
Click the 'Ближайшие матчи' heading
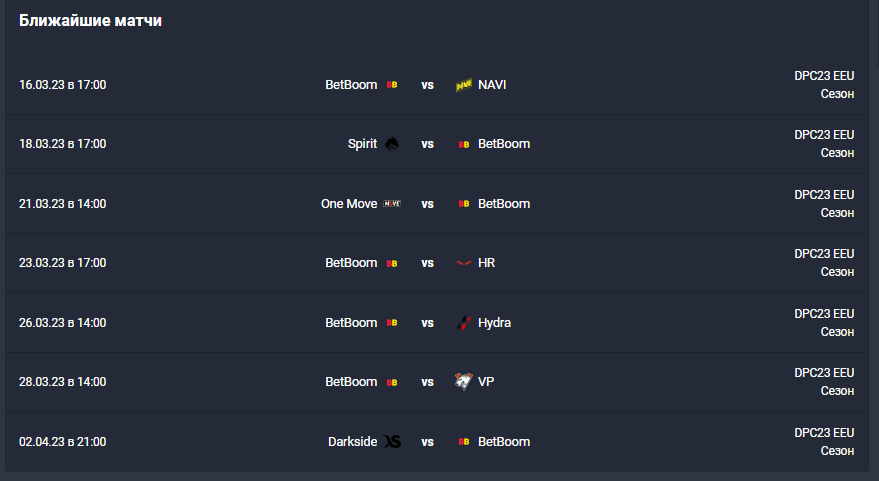point(91,21)
